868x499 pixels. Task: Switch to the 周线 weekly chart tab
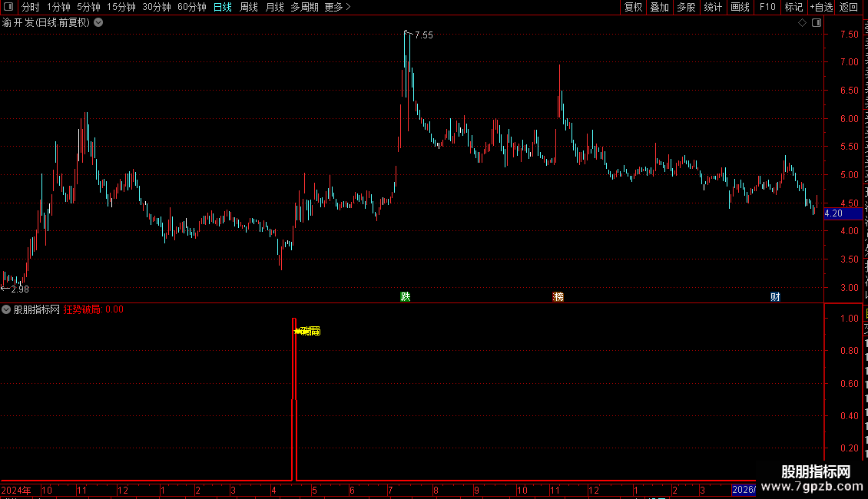click(x=249, y=7)
